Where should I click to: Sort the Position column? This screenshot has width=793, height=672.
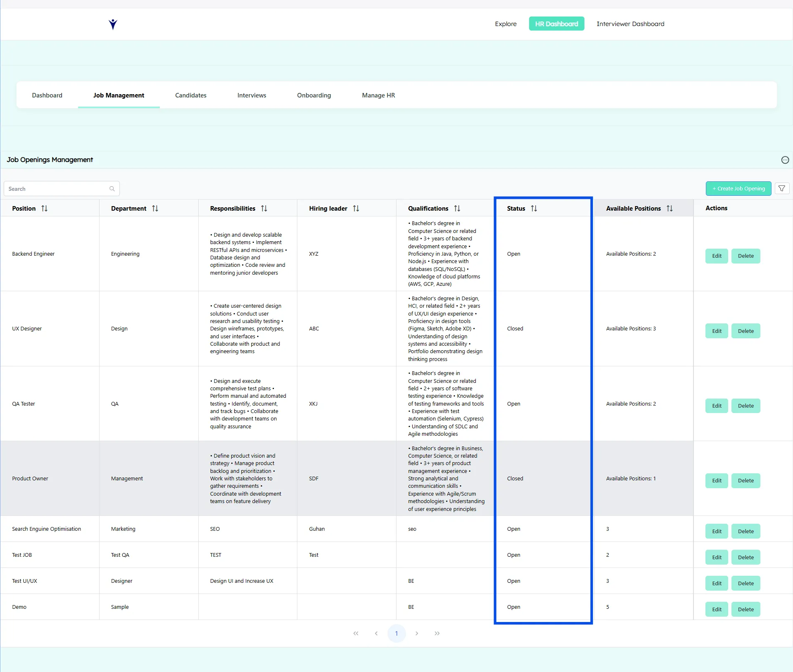click(x=45, y=208)
